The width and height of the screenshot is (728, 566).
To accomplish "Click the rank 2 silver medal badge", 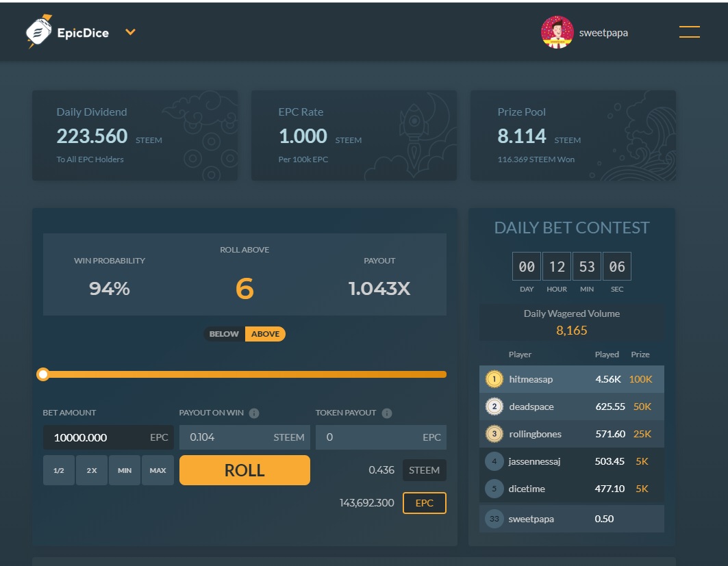I will point(494,407).
